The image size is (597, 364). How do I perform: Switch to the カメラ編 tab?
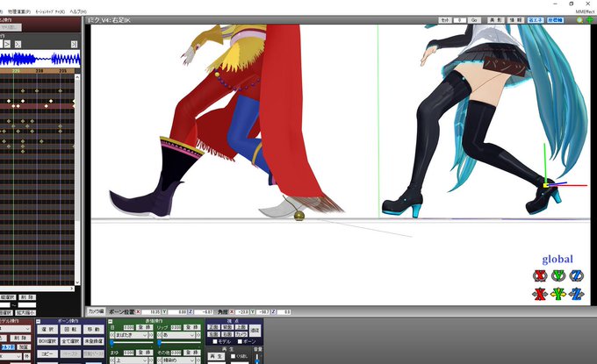pos(96,311)
